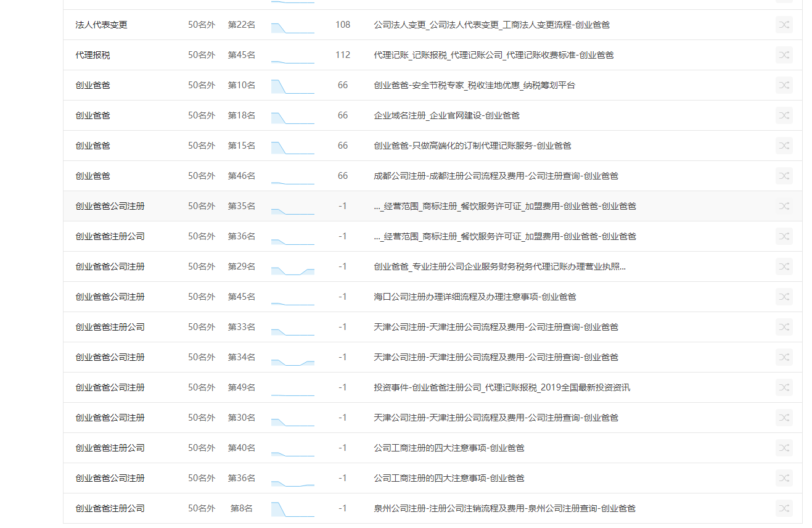The image size is (812, 528).
Task: Click shuffle icon in the 第33名 row
Action: pos(784,327)
